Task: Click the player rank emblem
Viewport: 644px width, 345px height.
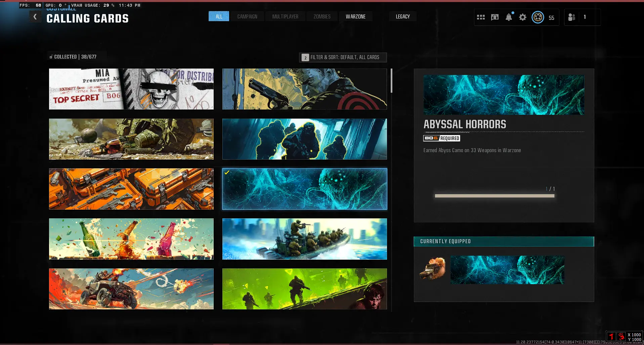Action: click(538, 17)
